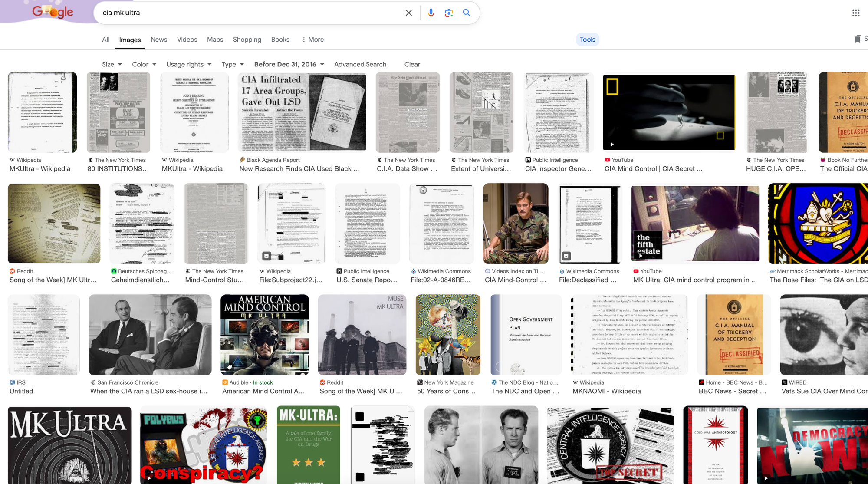Play the fifth estate MK Ultra video thumbnail

tap(695, 223)
